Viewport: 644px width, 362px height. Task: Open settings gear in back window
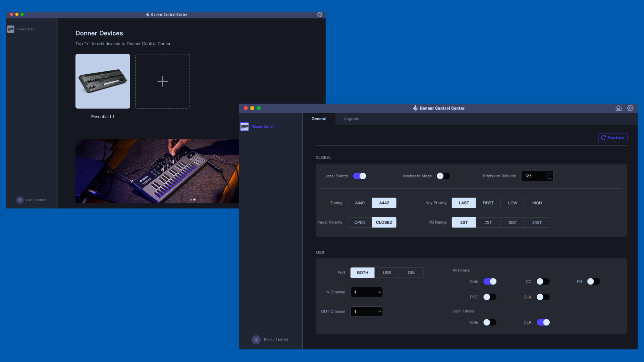coord(320,14)
